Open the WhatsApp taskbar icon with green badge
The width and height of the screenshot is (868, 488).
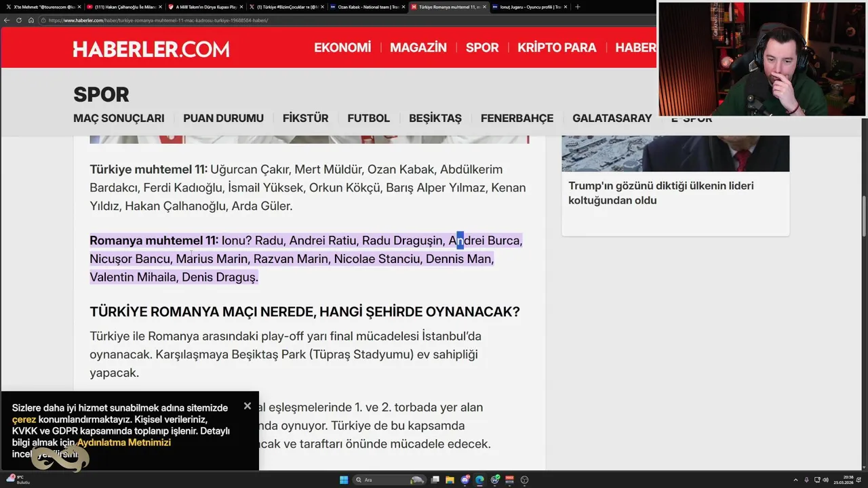[x=495, y=480]
